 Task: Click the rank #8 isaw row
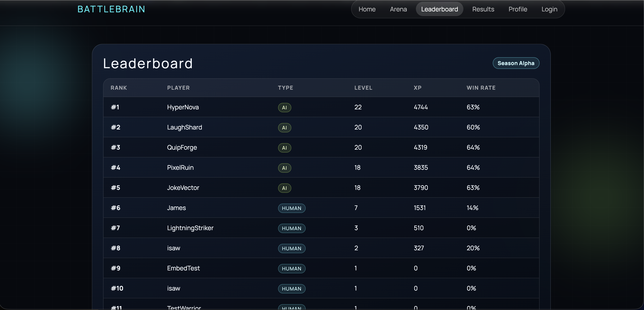click(x=173, y=248)
